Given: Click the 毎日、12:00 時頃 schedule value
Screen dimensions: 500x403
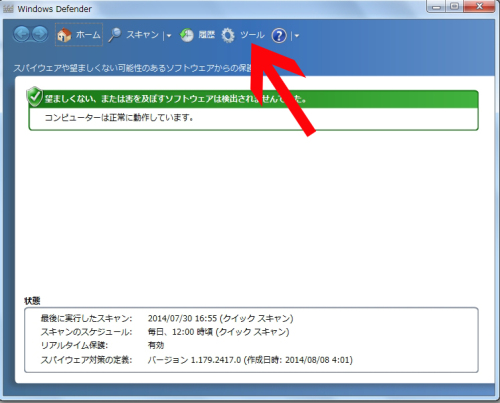Looking at the screenshot, I should click(180, 332).
